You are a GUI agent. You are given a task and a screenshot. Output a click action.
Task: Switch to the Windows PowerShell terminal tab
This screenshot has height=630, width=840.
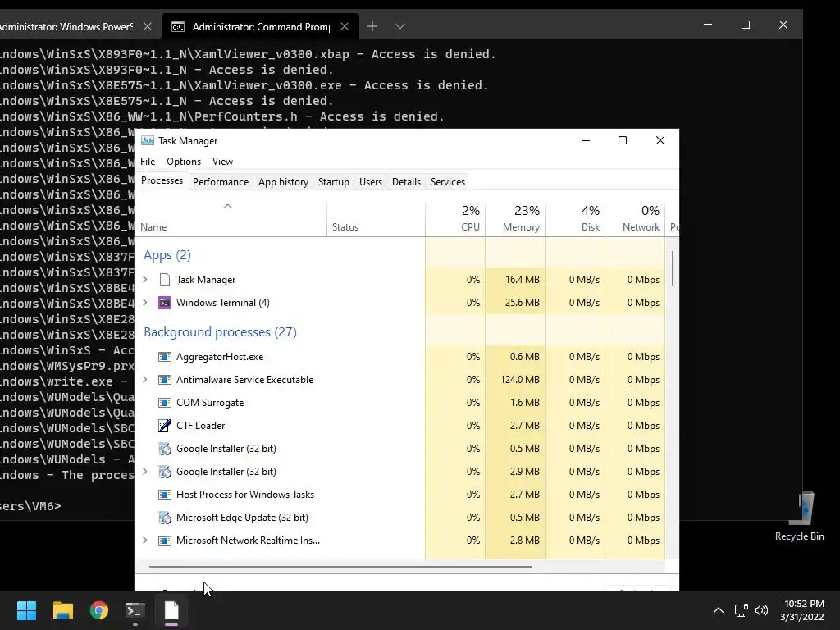(66, 26)
